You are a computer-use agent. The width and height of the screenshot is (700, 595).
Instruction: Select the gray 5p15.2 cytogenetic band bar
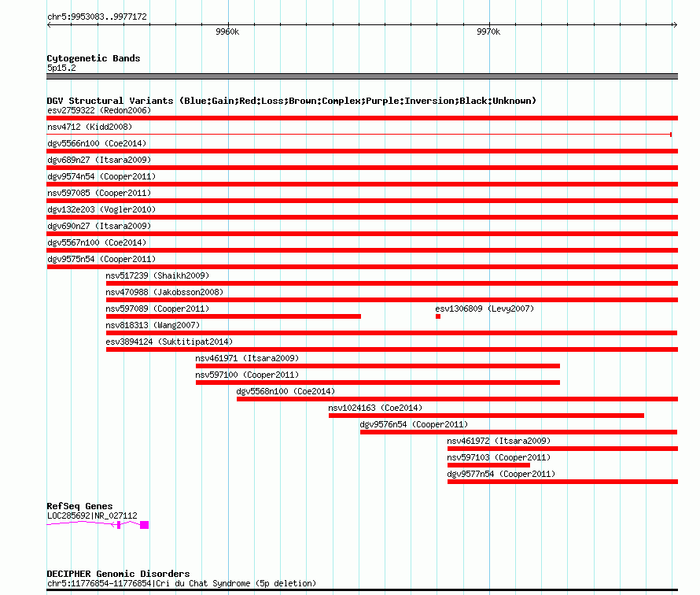point(362,76)
